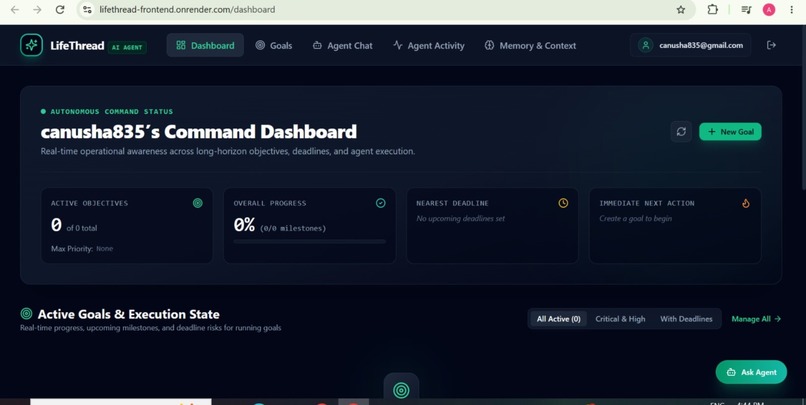Click the refresh dashboard icon button
Image resolution: width=806 pixels, height=405 pixels.
pyautogui.click(x=681, y=132)
